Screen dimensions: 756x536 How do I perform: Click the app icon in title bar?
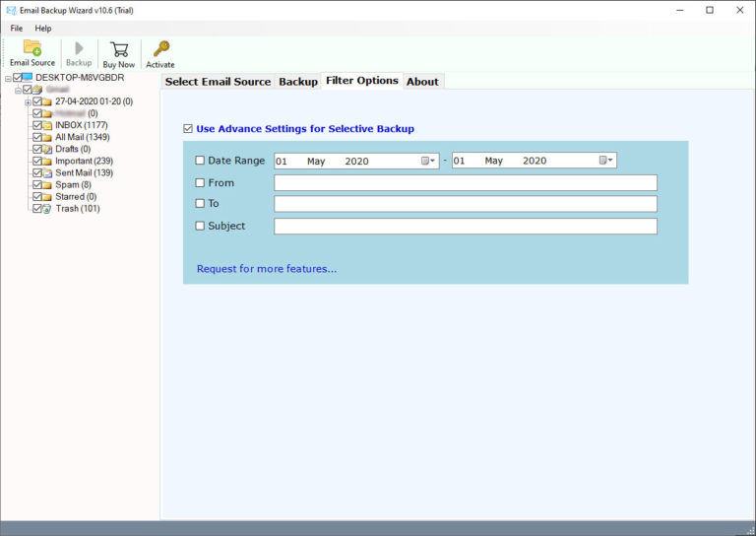tap(11, 10)
